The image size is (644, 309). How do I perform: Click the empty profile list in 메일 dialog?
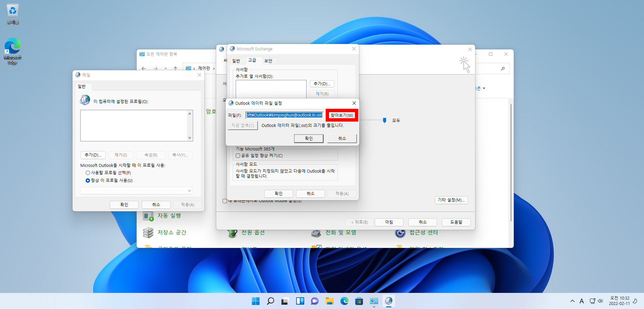(x=134, y=126)
